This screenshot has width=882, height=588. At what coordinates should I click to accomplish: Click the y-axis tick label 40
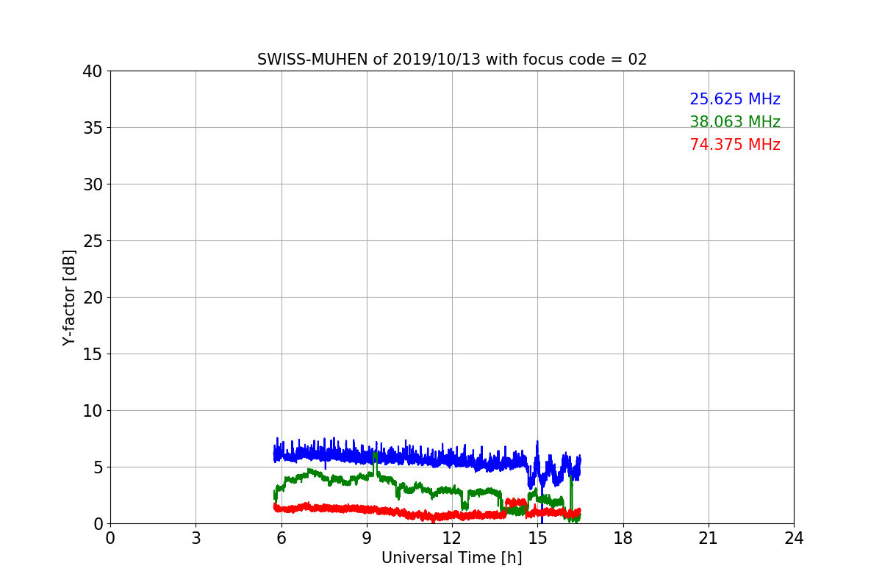click(x=92, y=71)
